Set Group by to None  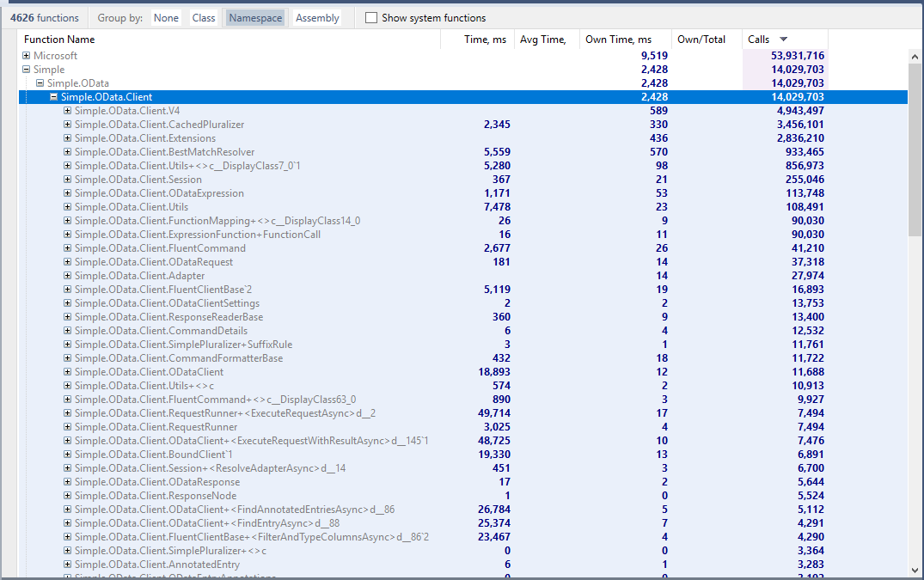tap(166, 17)
